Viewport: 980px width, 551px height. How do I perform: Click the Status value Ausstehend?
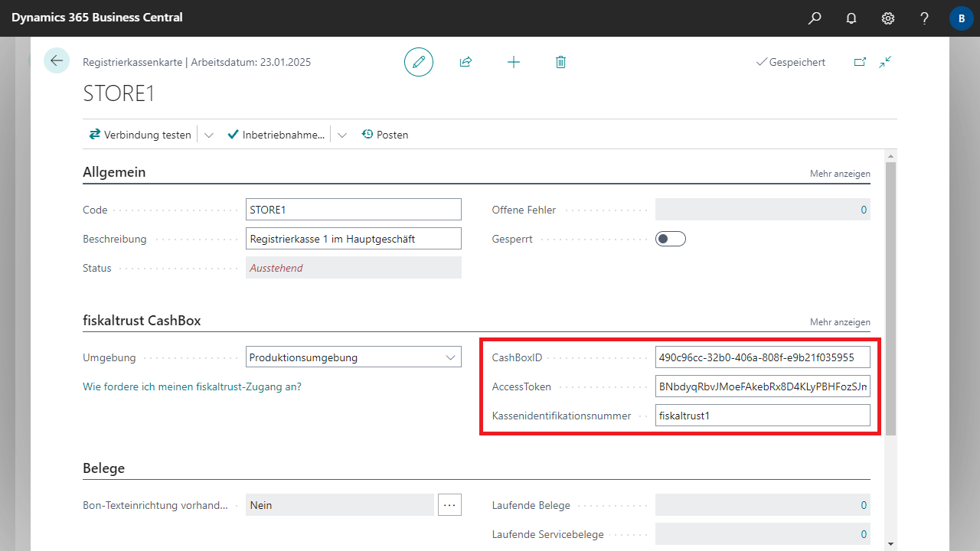354,268
